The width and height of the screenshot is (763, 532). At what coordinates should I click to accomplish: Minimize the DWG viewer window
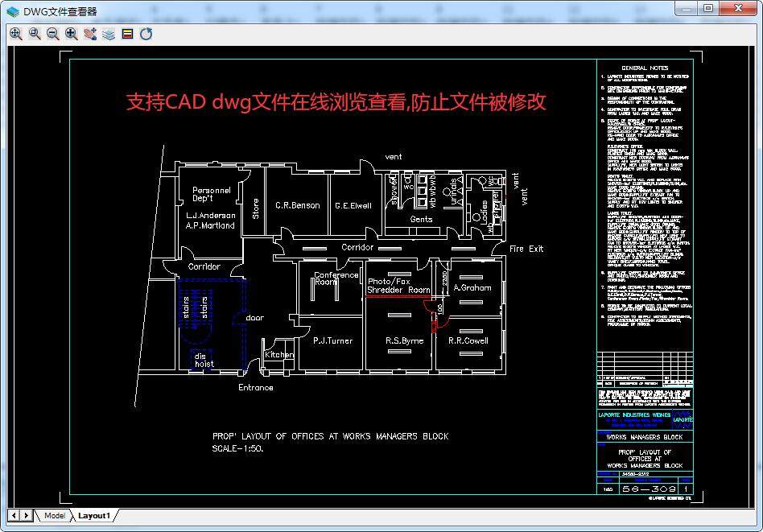pos(687,8)
